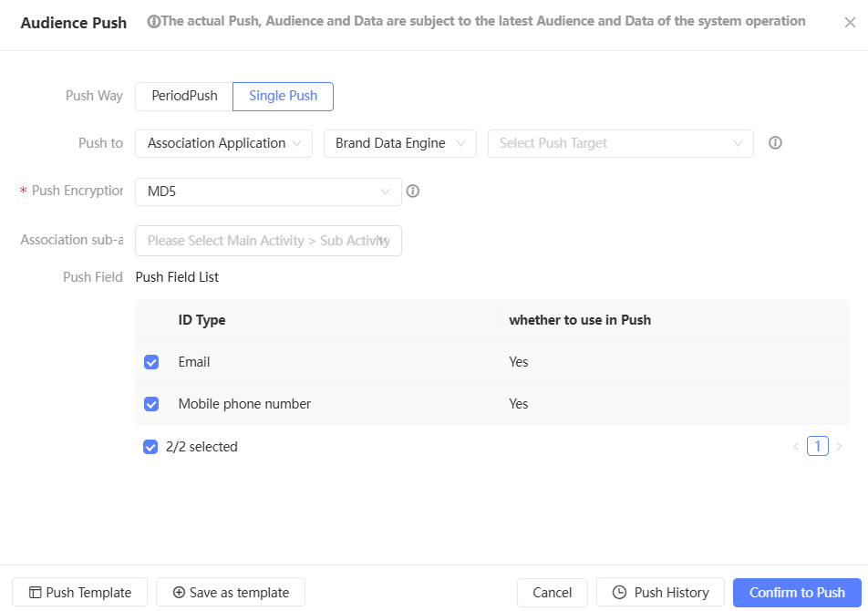Close the Audience Push dialog
The width and height of the screenshot is (868, 611).
click(850, 22)
